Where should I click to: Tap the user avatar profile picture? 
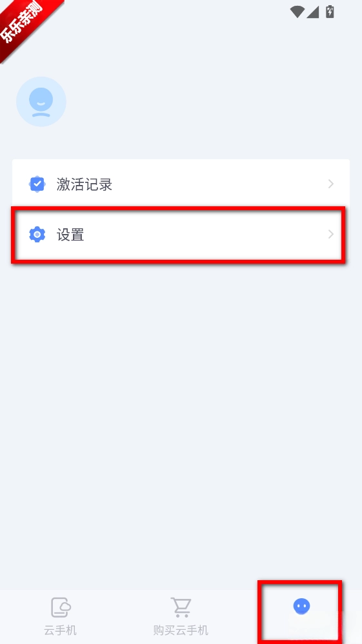tap(41, 101)
